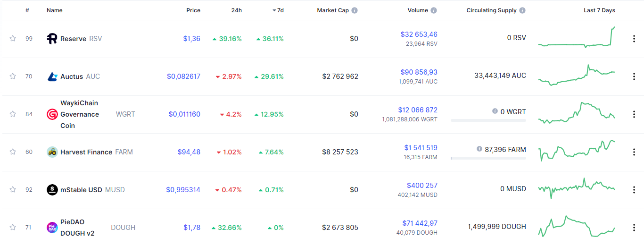This screenshot has width=644, height=246.
Task: Expand the three-dot menu for PieDAO DOUGH v2
Action: [634, 228]
